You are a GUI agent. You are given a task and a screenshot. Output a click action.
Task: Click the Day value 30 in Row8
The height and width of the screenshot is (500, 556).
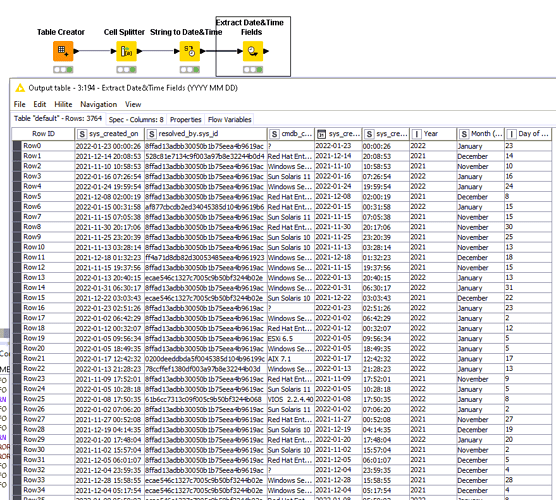point(528,227)
